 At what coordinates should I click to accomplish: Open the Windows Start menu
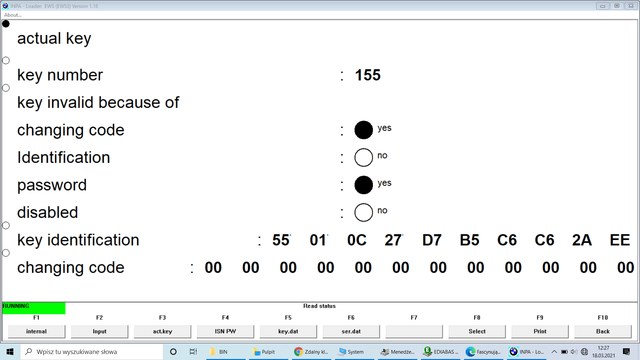10,351
